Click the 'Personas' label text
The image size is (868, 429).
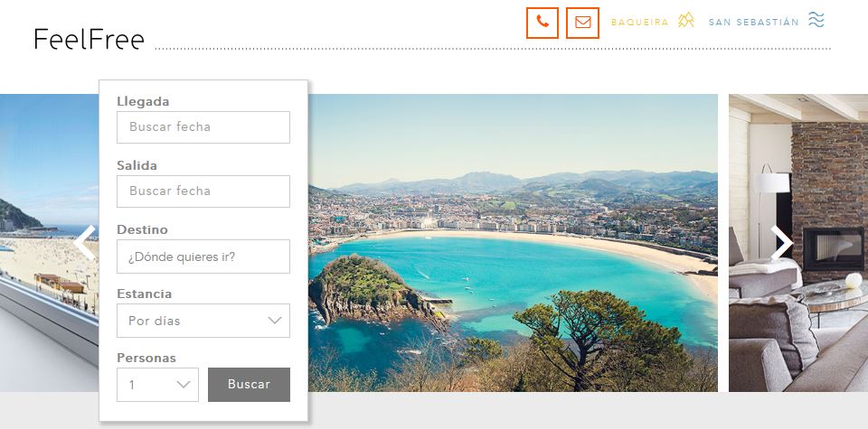(x=146, y=358)
